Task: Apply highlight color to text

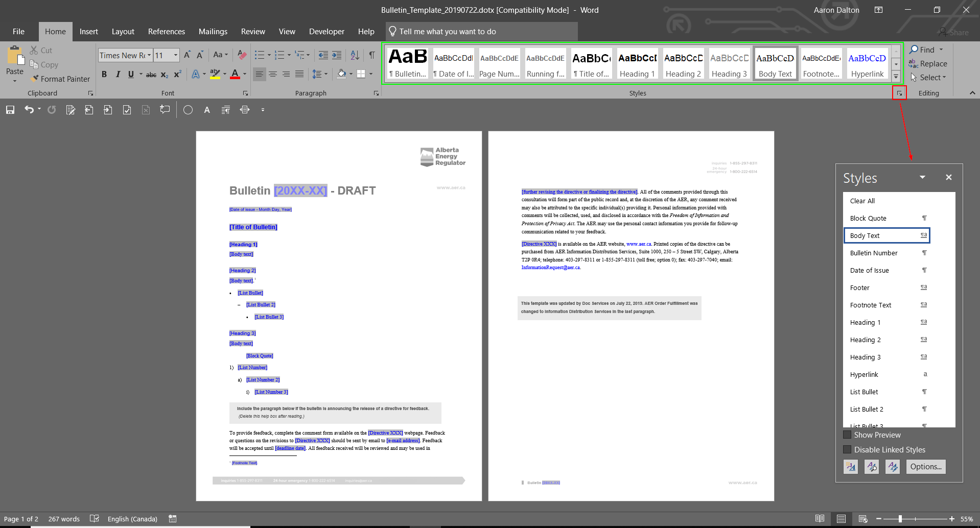Action: 215,75
